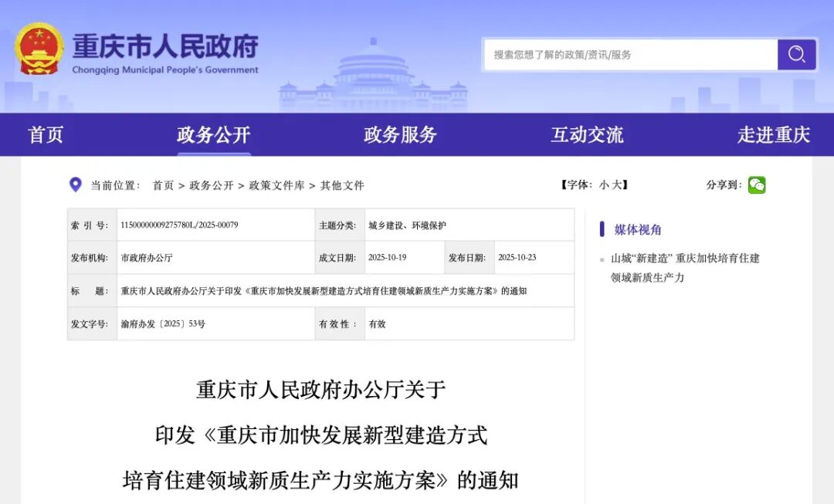
Task: Click 首页 in the breadcrumb path
Action: [x=163, y=185]
